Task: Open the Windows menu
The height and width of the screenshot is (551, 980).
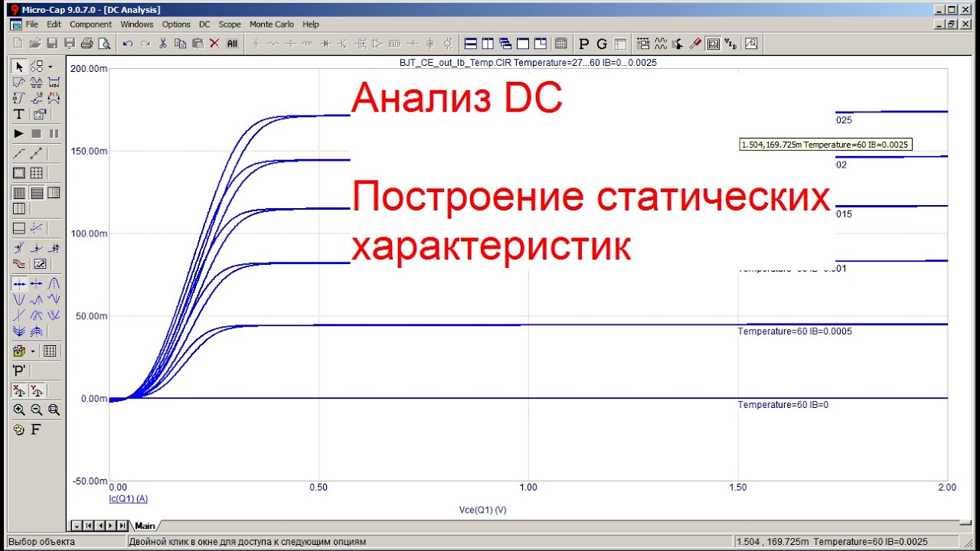Action: point(137,24)
